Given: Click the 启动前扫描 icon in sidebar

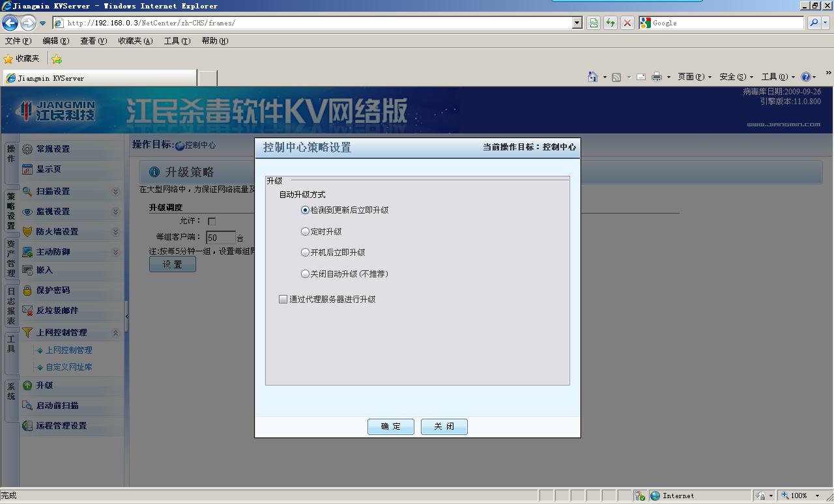Looking at the screenshot, I should 27,406.
